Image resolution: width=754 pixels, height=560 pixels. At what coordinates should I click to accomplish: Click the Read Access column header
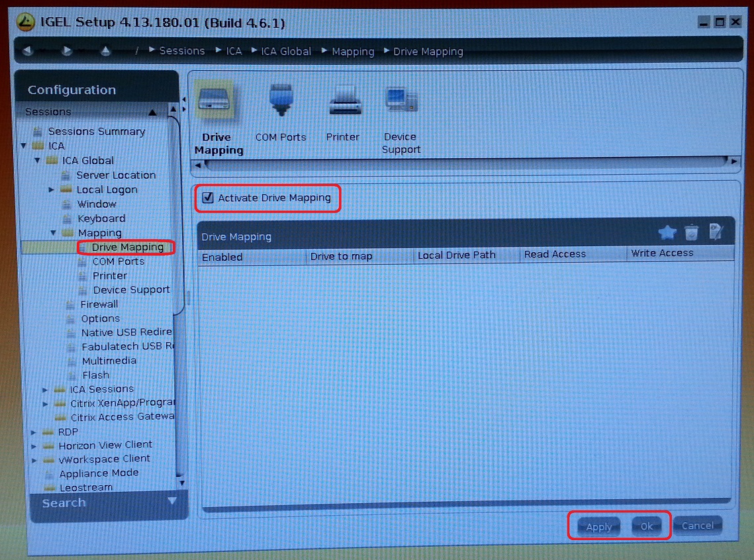click(x=574, y=254)
